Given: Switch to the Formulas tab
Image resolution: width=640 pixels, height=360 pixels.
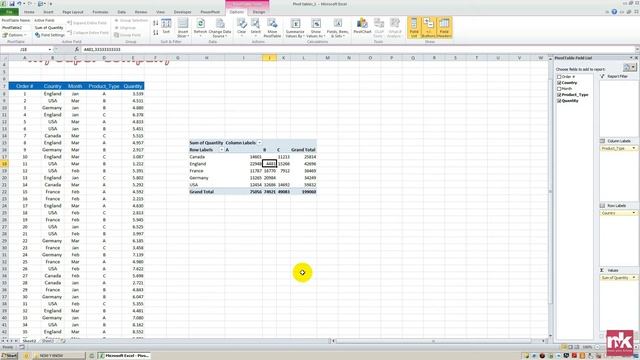Looking at the screenshot, I should (100, 12).
